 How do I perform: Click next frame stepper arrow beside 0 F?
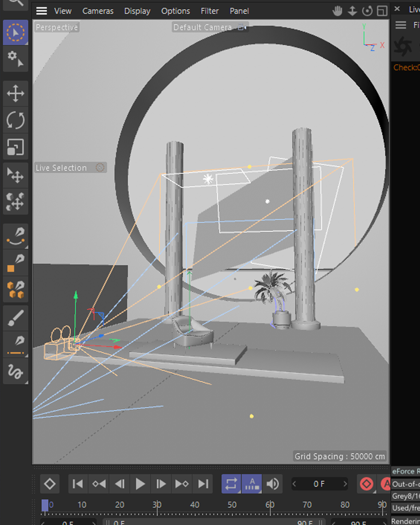click(x=345, y=484)
